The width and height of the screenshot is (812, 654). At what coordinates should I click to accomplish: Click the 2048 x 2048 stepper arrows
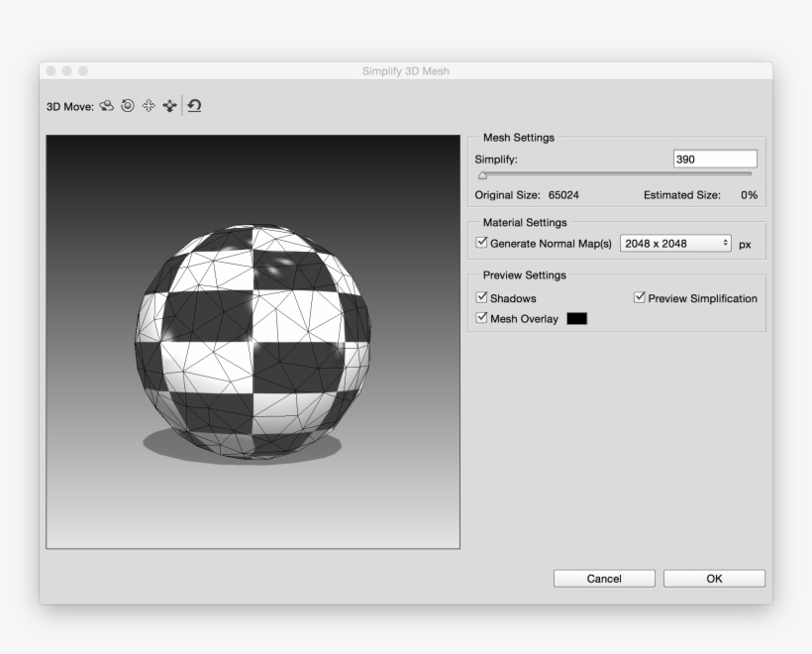pos(724,242)
